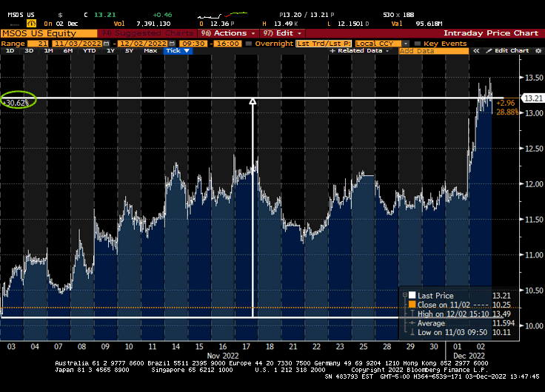
Task: Click the start date field 11/03/2022
Action: [x=78, y=44]
